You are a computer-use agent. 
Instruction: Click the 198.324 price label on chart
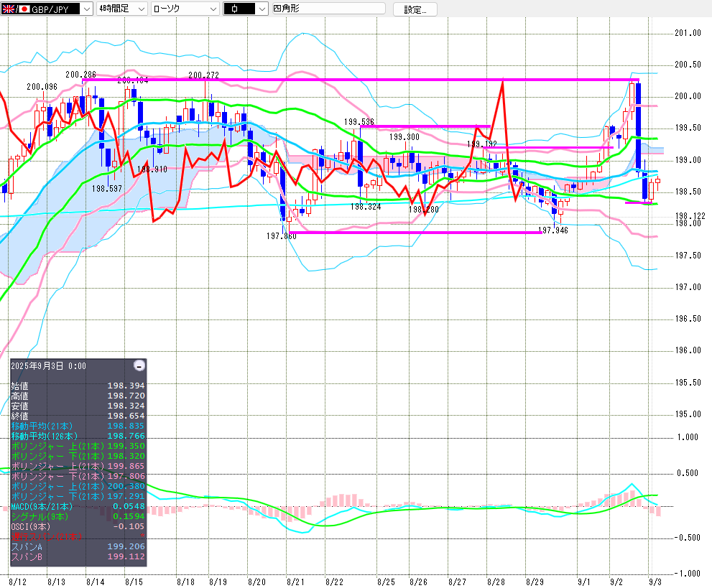click(366, 207)
